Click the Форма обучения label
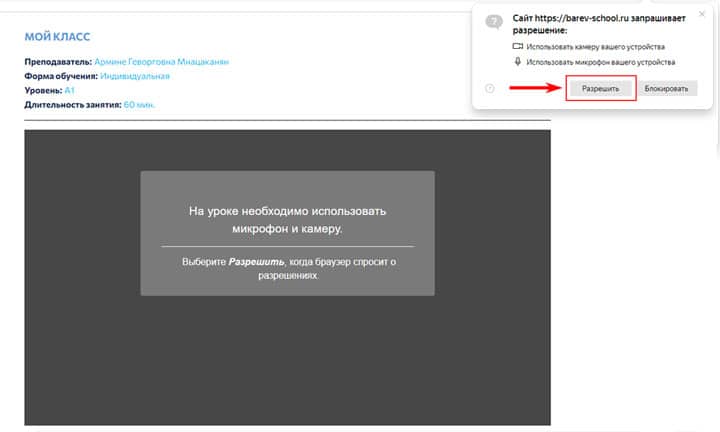This screenshot has width=720, height=432. [61, 76]
